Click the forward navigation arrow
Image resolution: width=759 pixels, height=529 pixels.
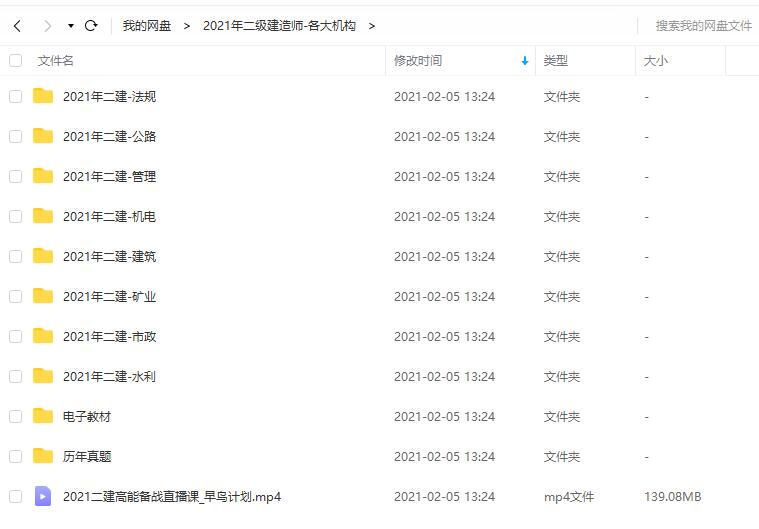[46, 25]
